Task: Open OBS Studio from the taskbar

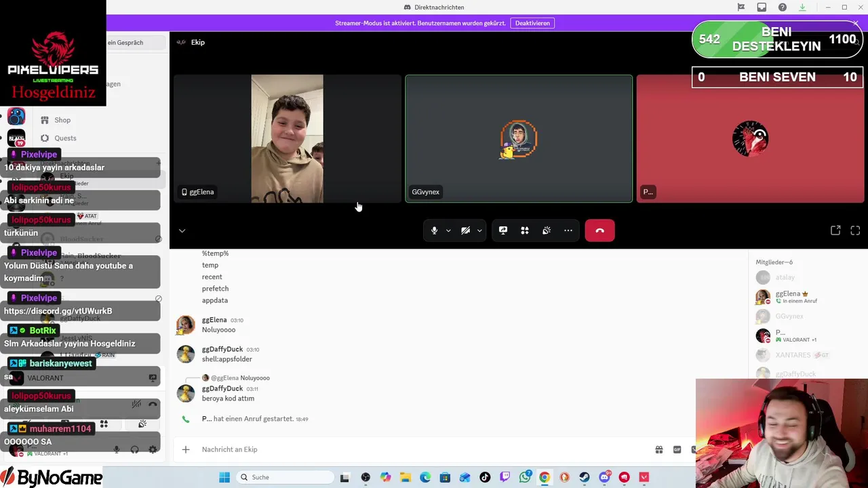Action: pyautogui.click(x=366, y=477)
